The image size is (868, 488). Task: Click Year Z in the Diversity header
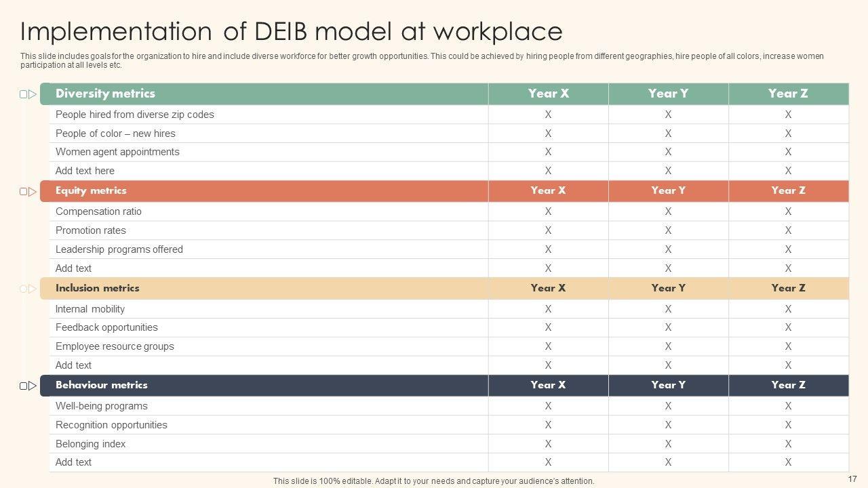[788, 94]
